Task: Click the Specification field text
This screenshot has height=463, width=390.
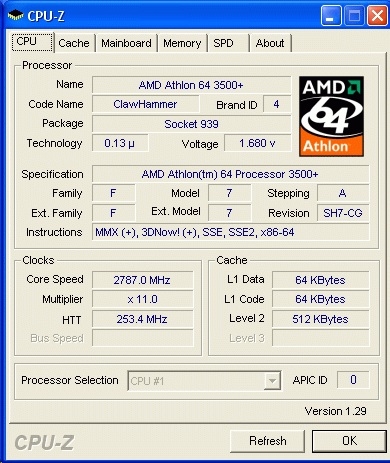Action: pyautogui.click(x=230, y=174)
